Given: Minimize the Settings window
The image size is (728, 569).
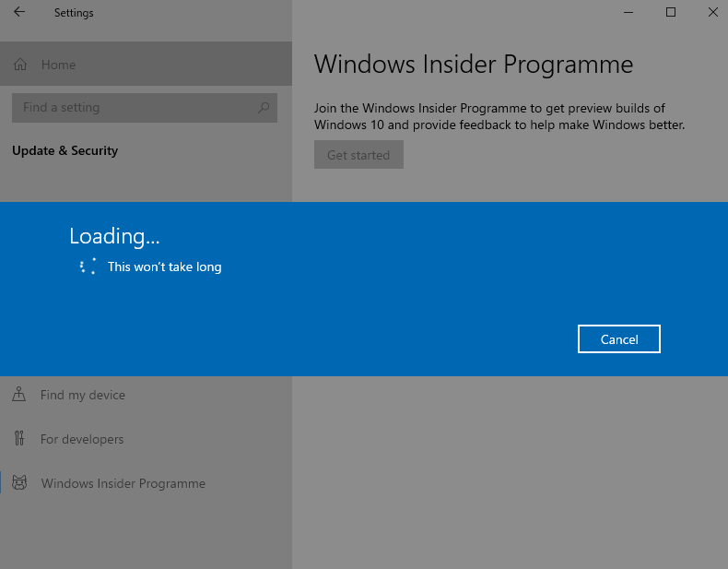Looking at the screenshot, I should pos(628,12).
